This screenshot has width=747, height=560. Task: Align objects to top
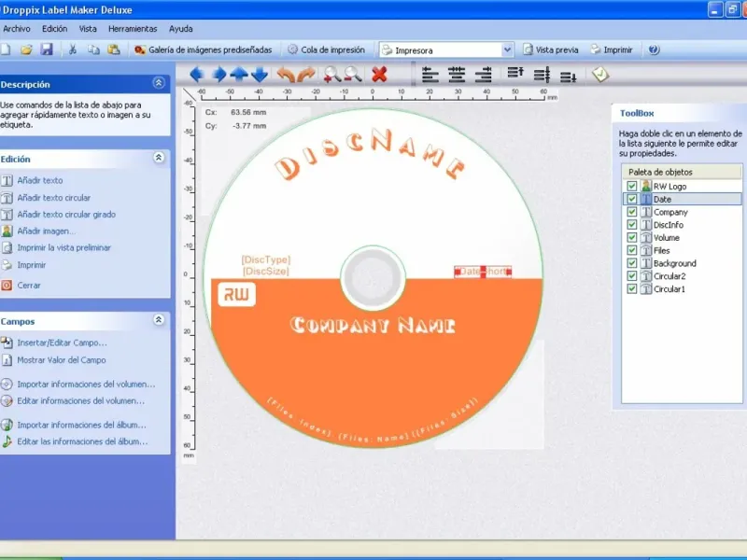pos(515,74)
